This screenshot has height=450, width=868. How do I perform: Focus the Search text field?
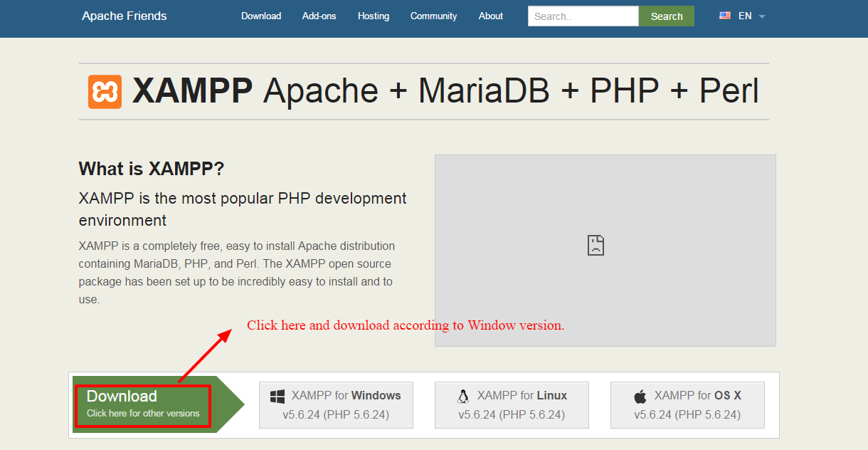click(x=583, y=16)
